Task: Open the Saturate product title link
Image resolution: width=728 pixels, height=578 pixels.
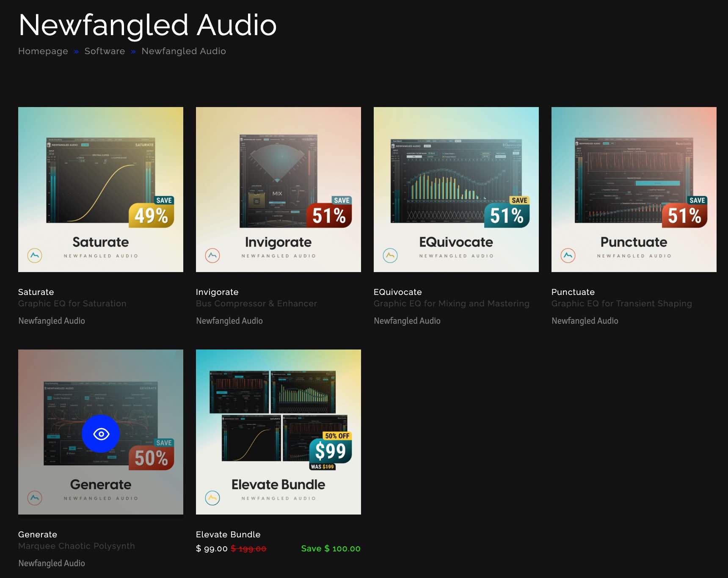Action: pos(36,292)
